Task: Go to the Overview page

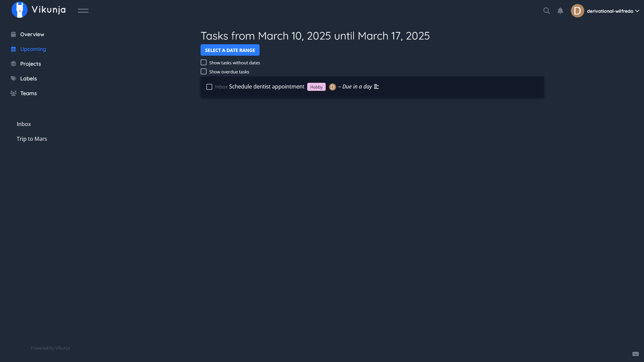Action: point(32,35)
